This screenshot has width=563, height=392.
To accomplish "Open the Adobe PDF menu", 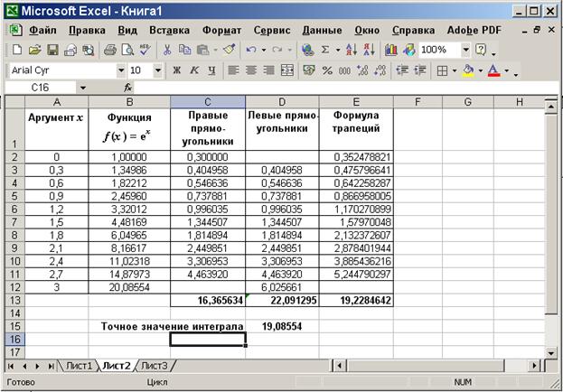I will click(474, 31).
